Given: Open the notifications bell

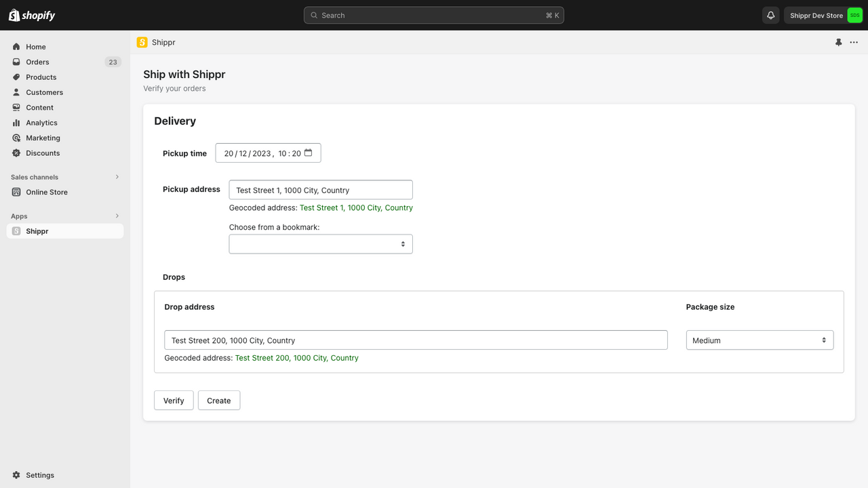Looking at the screenshot, I should [x=770, y=15].
